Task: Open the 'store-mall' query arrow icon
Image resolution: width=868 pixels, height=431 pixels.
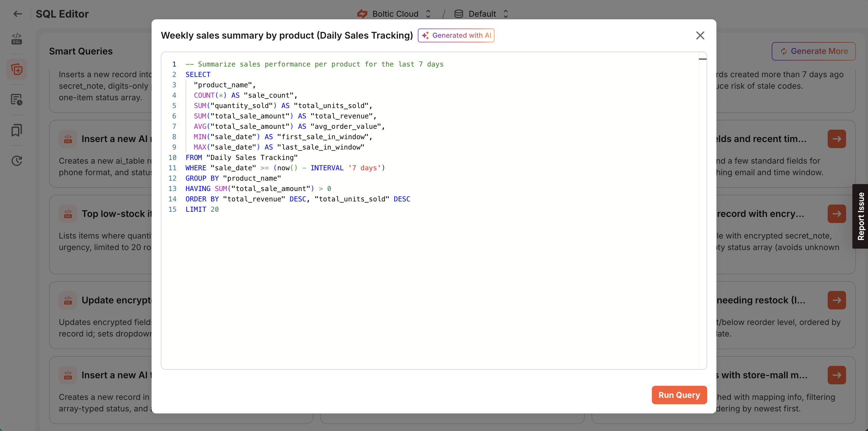Action: click(x=837, y=375)
